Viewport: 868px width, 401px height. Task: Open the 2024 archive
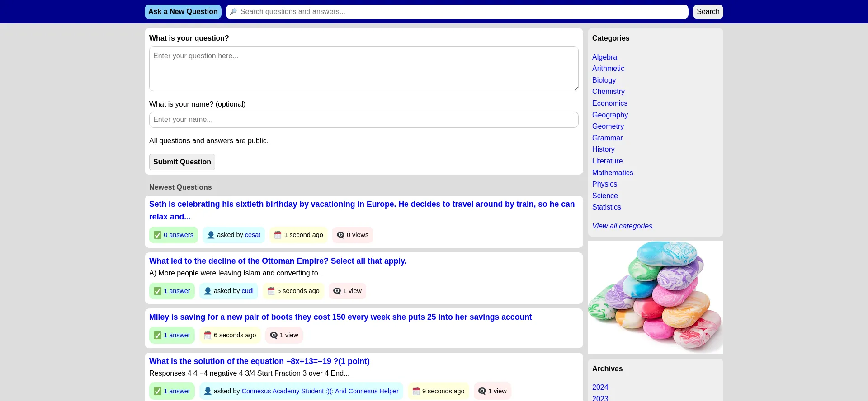(x=600, y=387)
